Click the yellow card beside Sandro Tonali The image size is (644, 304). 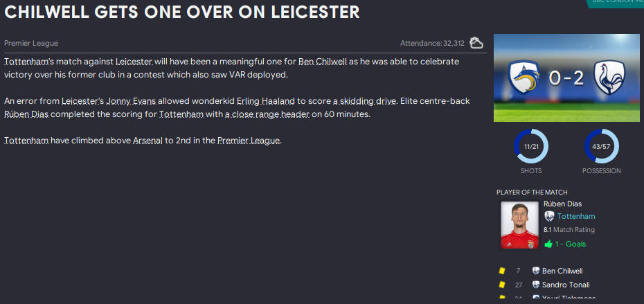click(x=499, y=285)
